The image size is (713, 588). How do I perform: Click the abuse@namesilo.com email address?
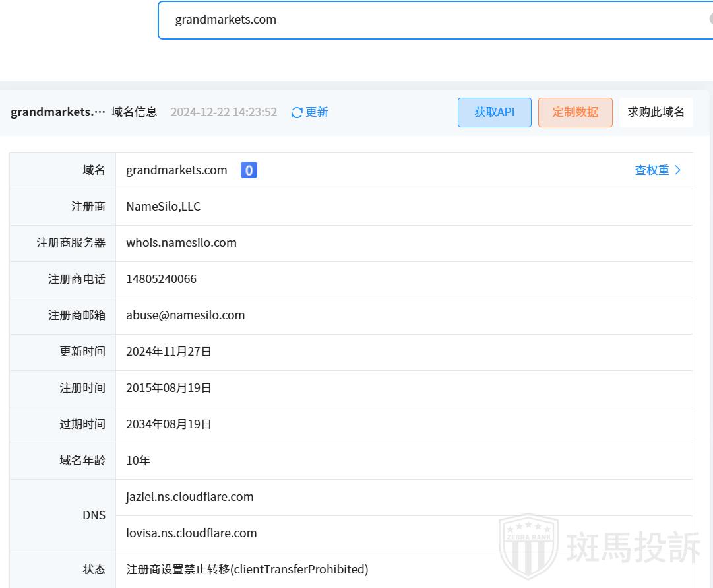coord(185,315)
